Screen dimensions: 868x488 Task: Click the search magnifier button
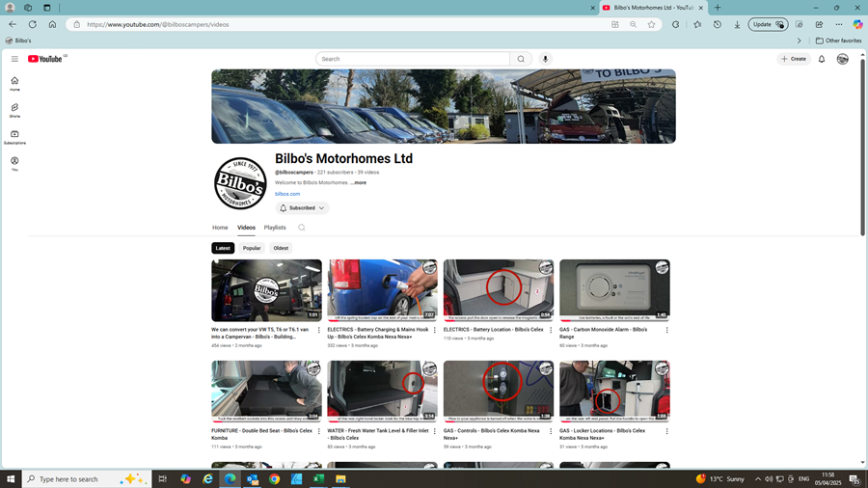[521, 59]
